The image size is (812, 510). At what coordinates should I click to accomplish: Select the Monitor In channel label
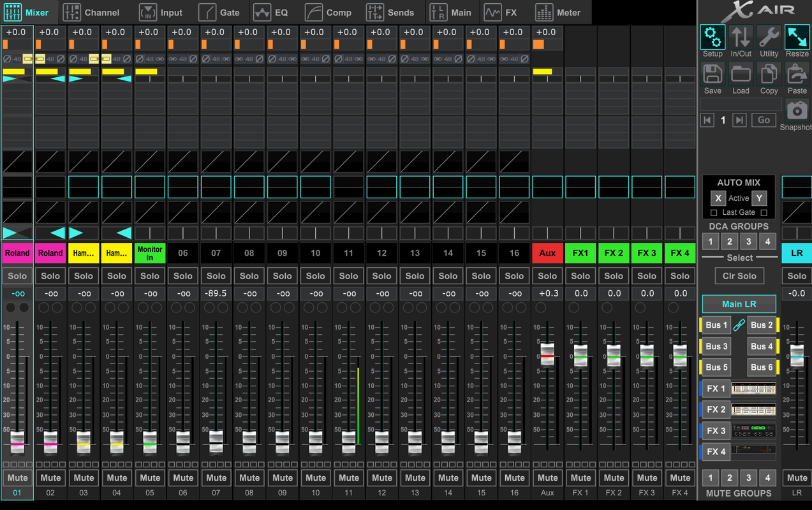point(150,253)
